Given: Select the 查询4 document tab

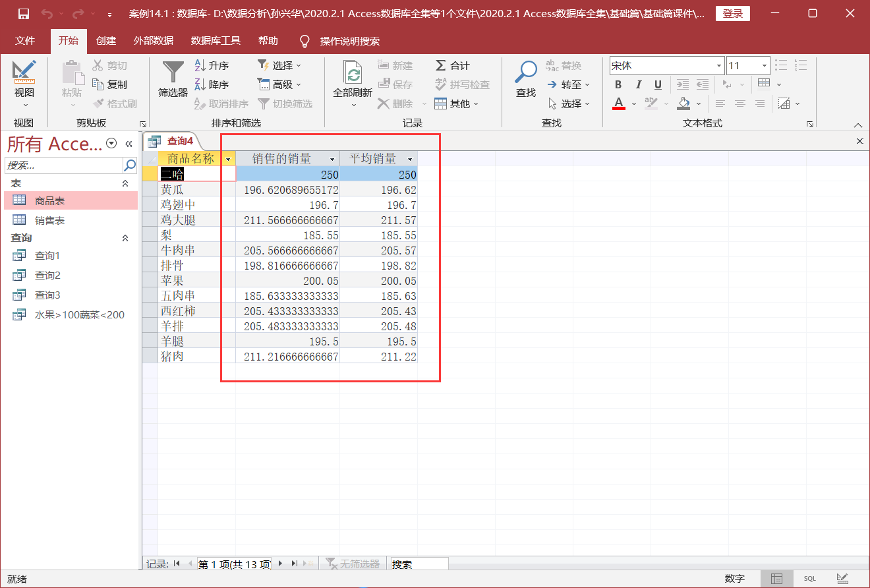Looking at the screenshot, I should pos(173,141).
